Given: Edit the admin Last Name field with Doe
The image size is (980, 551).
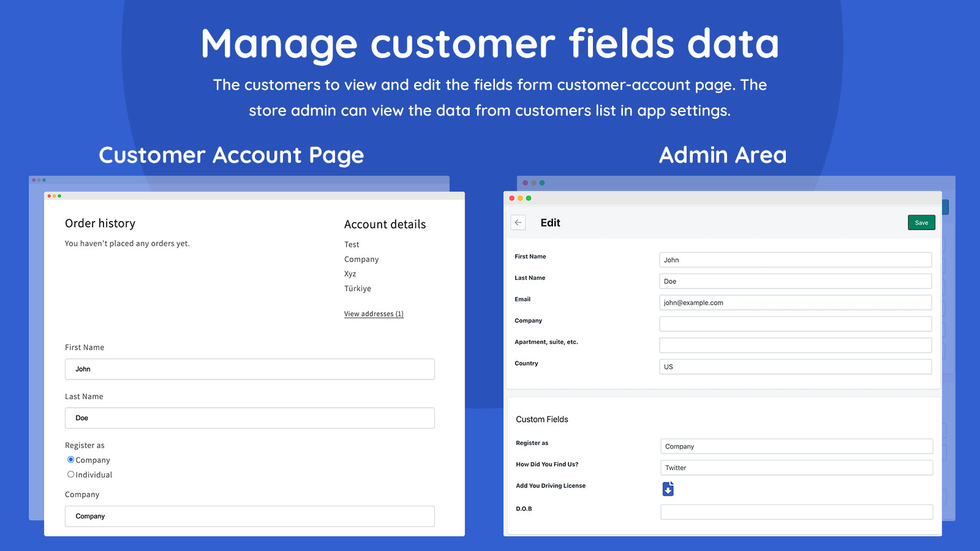Looking at the screenshot, I should [x=796, y=281].
